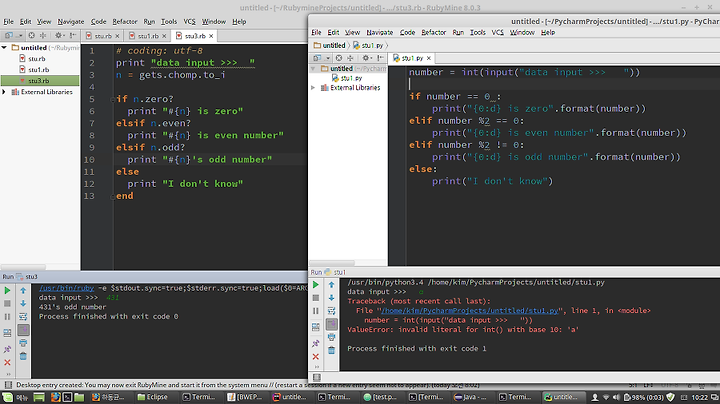This screenshot has width=720, height=404.
Task: Hide RubyMine project tool window
Action: coord(73,35)
